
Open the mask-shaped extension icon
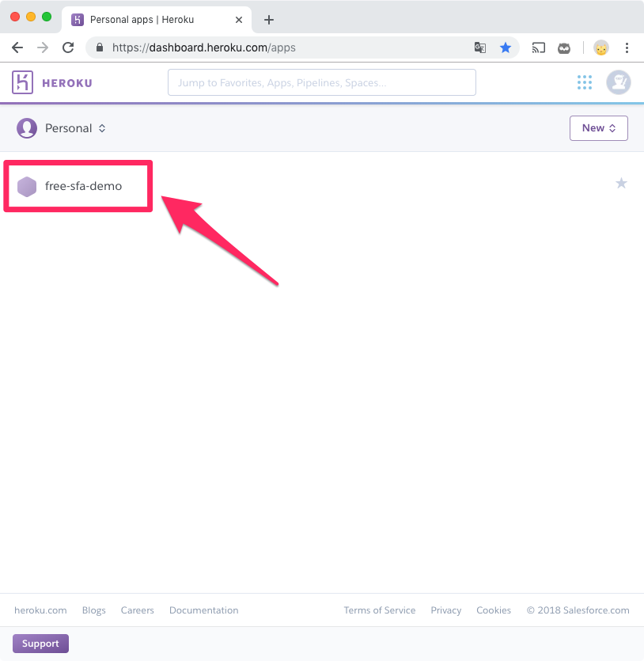coord(564,48)
